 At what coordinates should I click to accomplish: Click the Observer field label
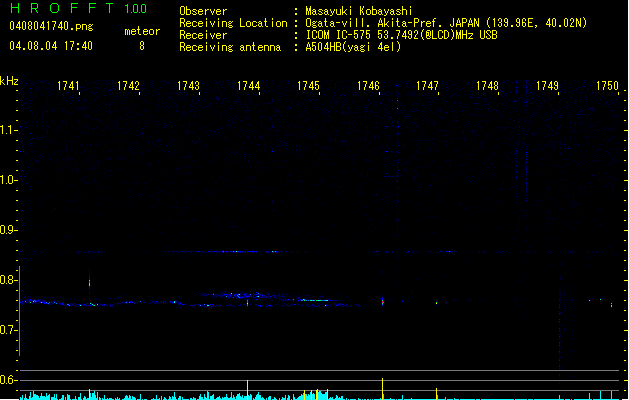[x=203, y=11]
